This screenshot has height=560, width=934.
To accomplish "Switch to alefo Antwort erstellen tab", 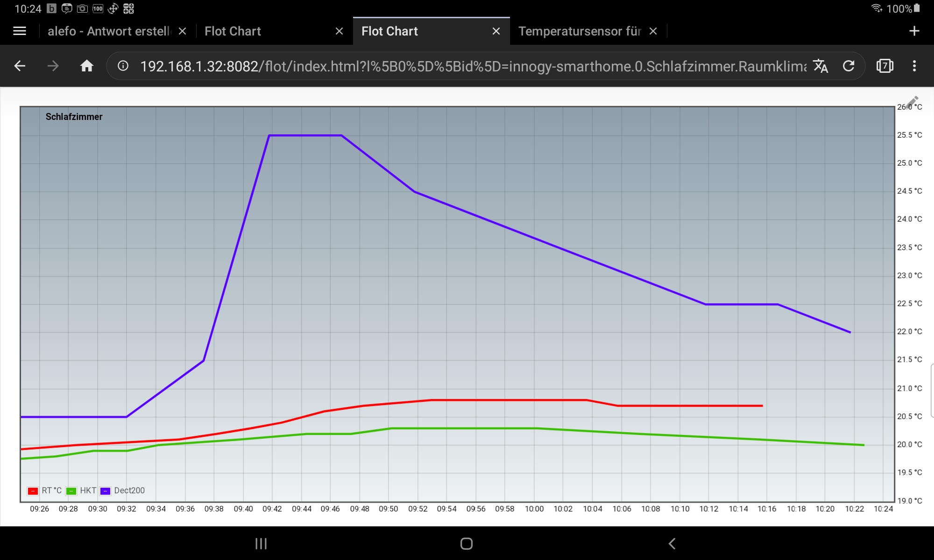I will (x=109, y=31).
